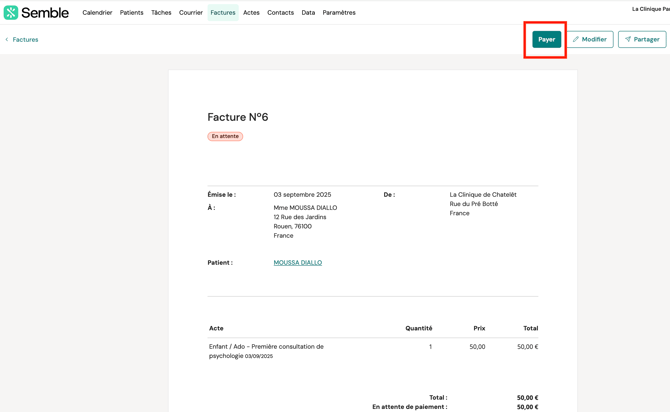This screenshot has width=670, height=412.
Task: Navigate to Actes
Action: tap(251, 13)
